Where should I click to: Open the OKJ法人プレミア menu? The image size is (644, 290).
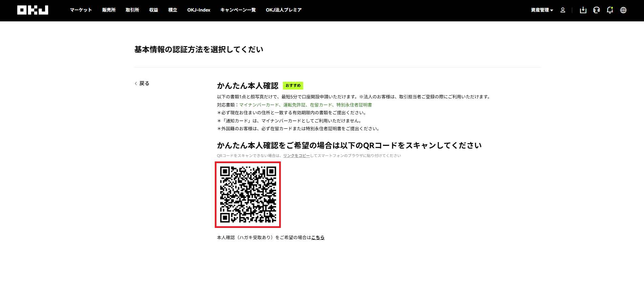click(284, 10)
